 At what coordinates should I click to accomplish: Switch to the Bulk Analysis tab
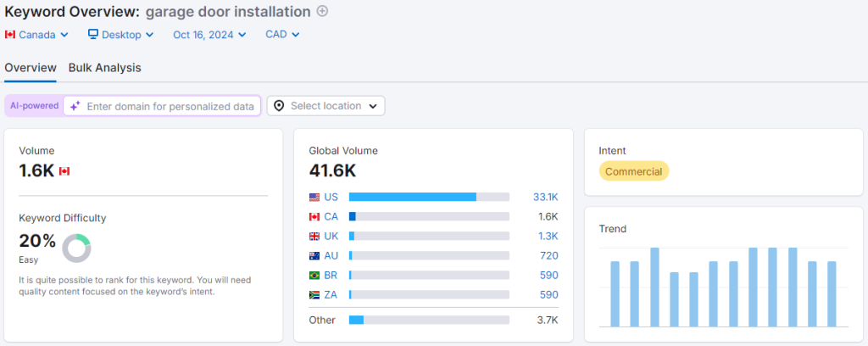(x=104, y=68)
